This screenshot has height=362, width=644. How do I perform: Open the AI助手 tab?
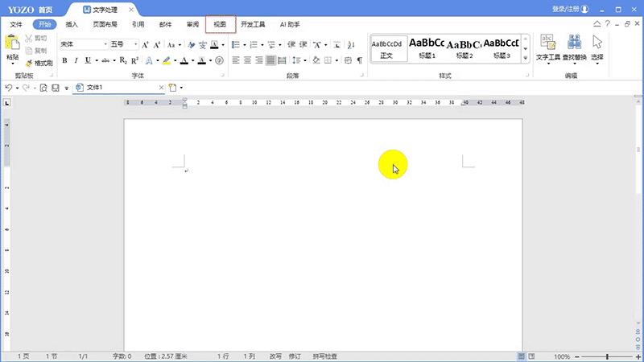pos(290,24)
